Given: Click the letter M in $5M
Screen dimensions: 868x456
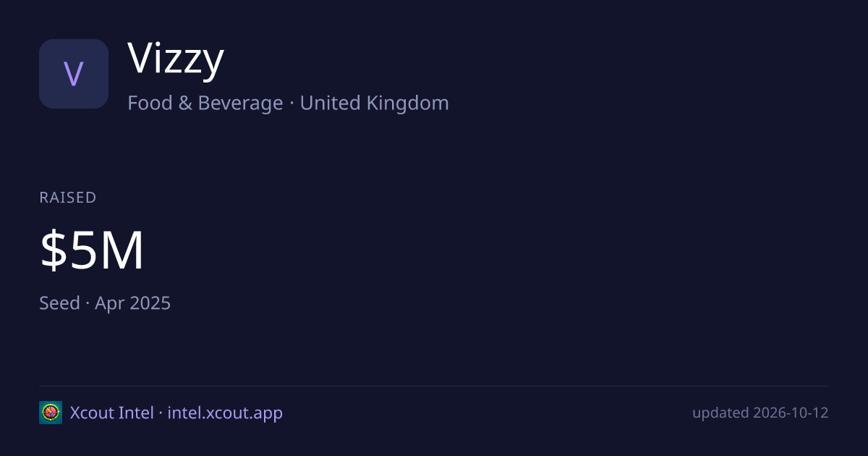Looking at the screenshot, I should 122,251.
